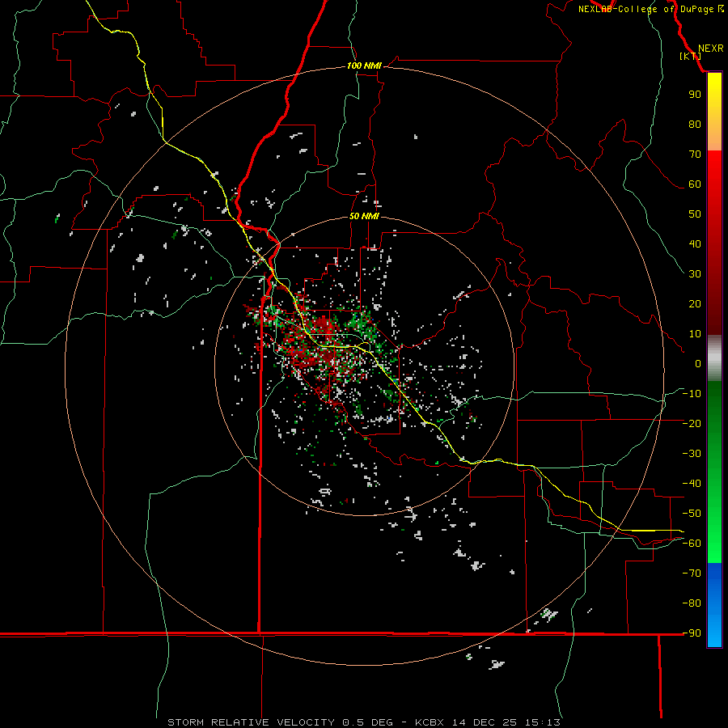
Task: Click the KT units label above color scale
Action: coord(691,56)
